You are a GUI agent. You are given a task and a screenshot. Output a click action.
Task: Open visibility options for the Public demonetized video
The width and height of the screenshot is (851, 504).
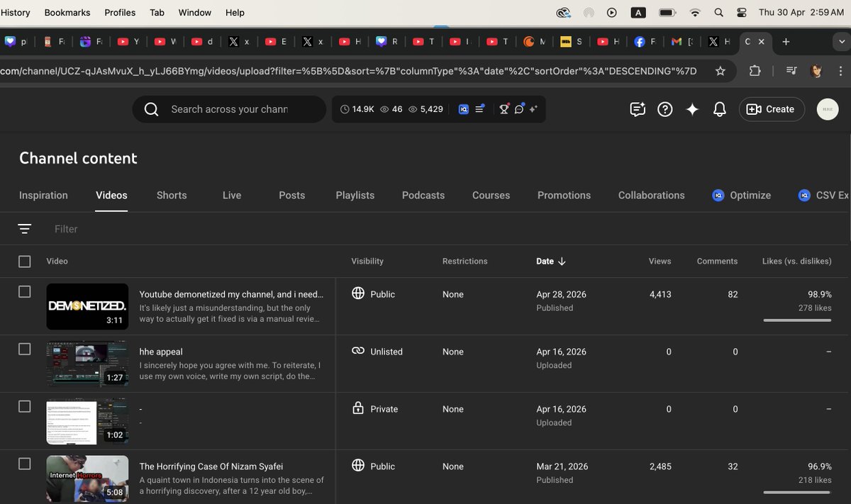(374, 293)
